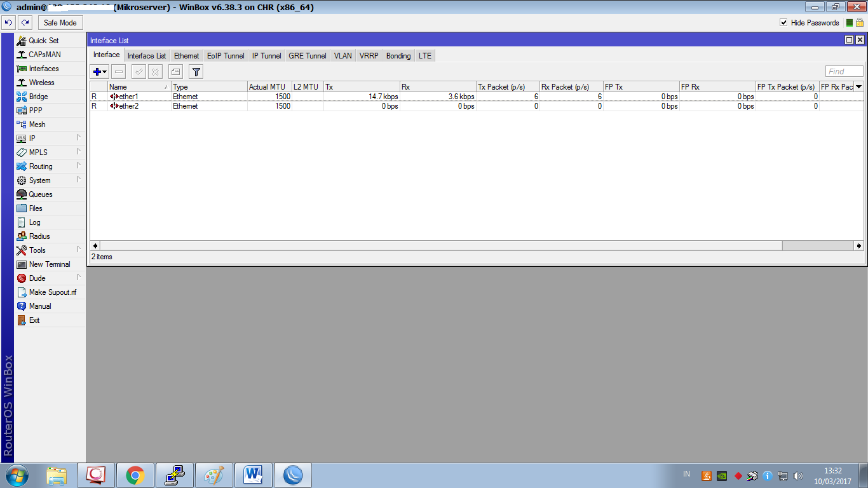Viewport: 868px width, 488px height.
Task: Click the horizontal scrollbar left arrow
Action: 95,245
